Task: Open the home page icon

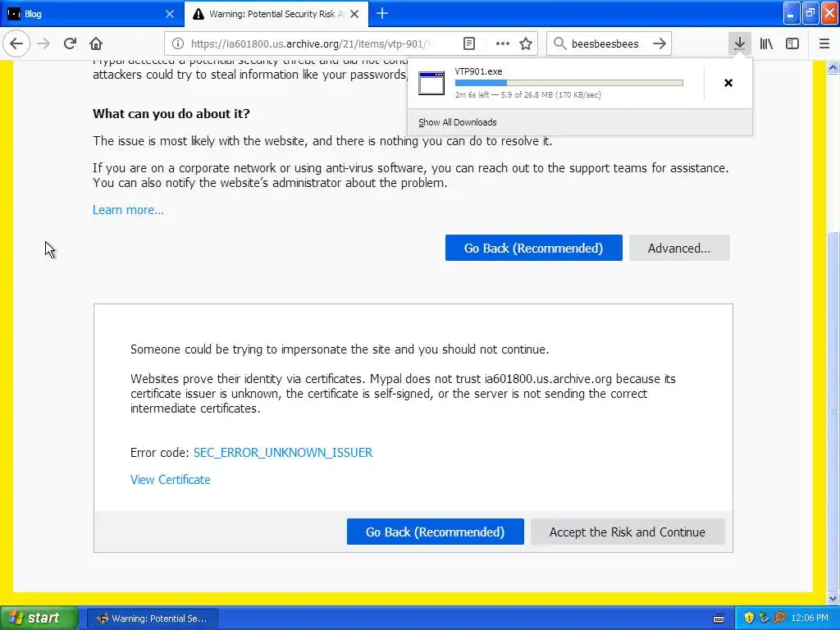Action: 96,43
